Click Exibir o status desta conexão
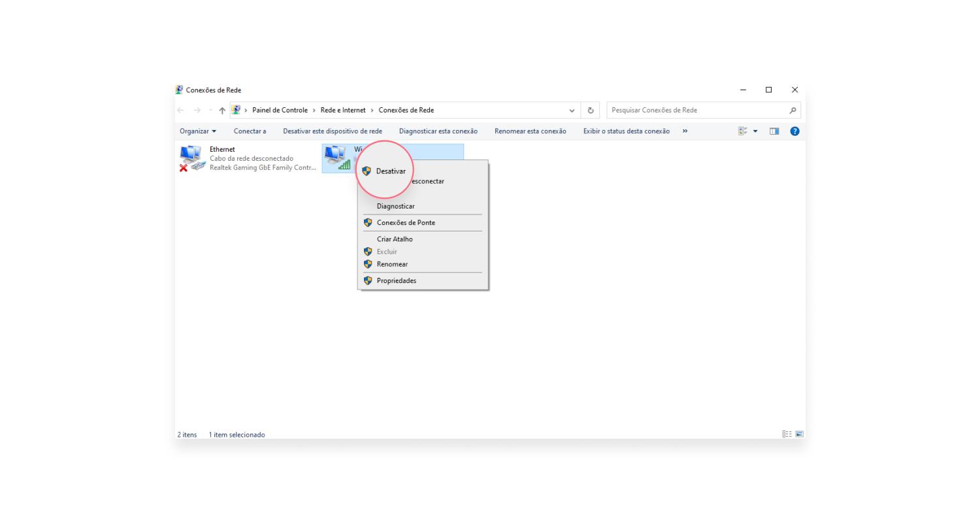Image resolution: width=980 pixels, height=523 pixels. tap(627, 131)
